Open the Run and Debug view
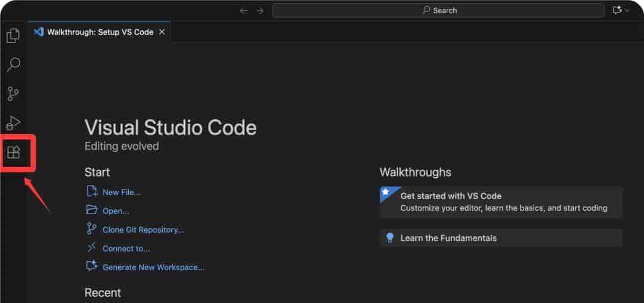The height and width of the screenshot is (303, 644). pos(13,123)
